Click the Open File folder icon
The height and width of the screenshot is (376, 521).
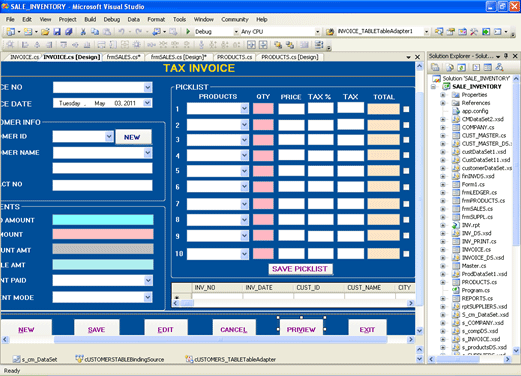(45, 32)
